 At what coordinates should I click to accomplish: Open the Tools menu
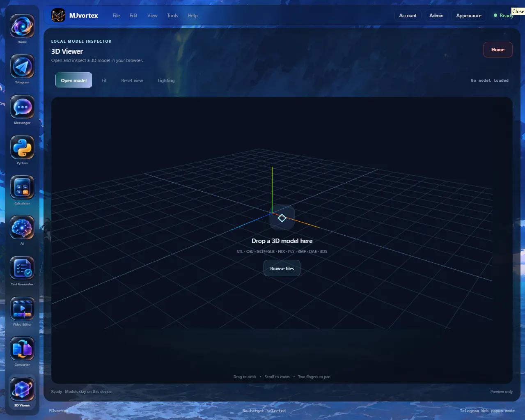click(x=172, y=16)
